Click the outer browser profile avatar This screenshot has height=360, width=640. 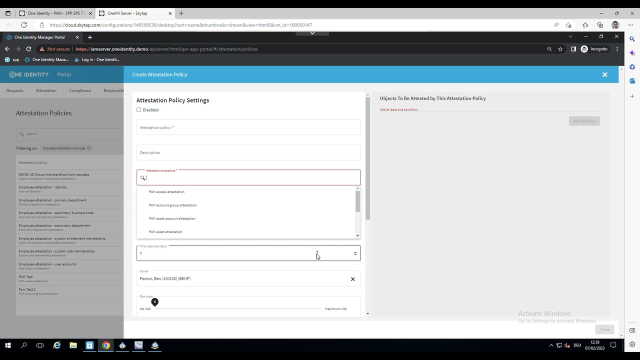615,25
